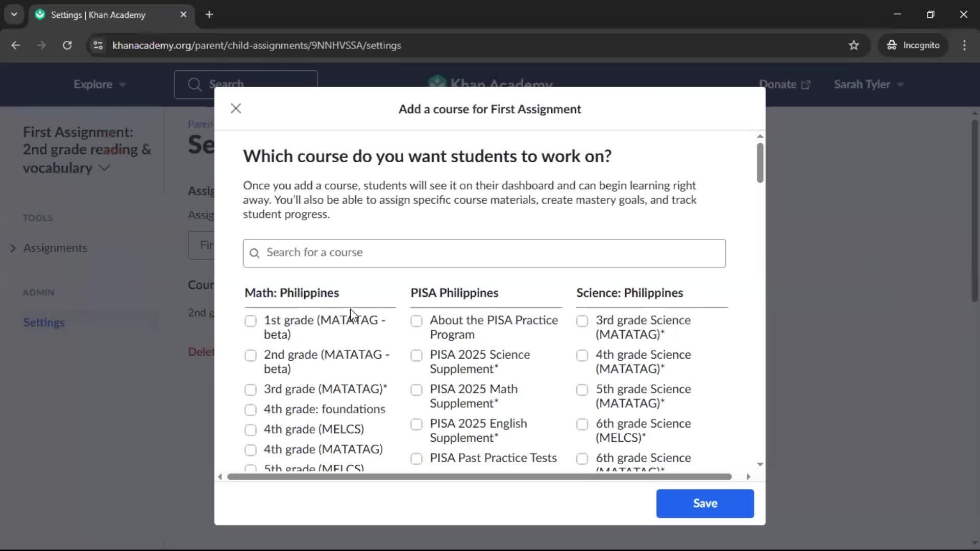Screen dimensions: 980x551
Task: Check 4th grade Science (MATATAG)
Action: tap(582, 355)
